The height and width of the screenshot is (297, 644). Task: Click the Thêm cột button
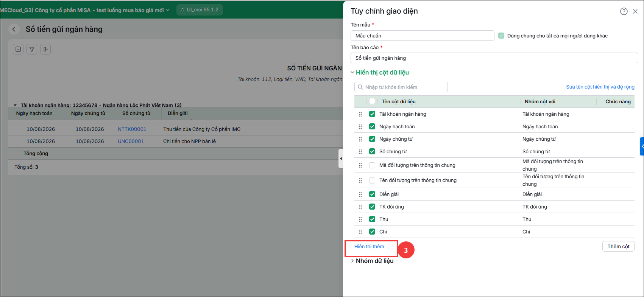point(618,246)
